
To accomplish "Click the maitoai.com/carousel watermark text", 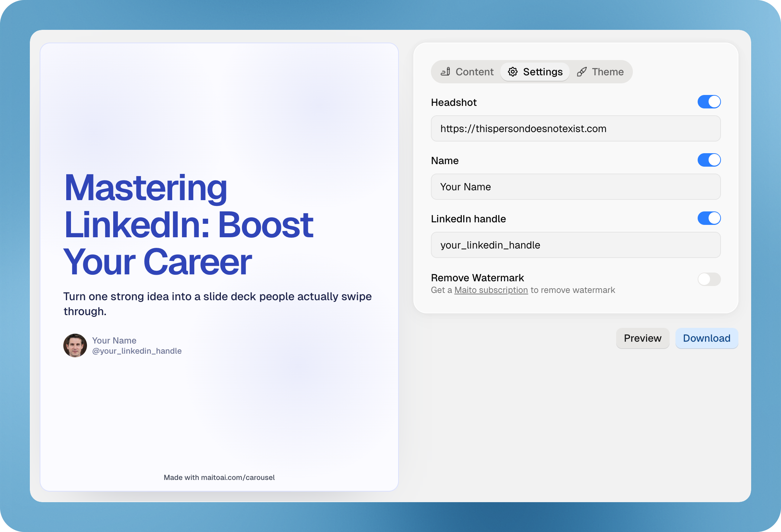I will [219, 477].
